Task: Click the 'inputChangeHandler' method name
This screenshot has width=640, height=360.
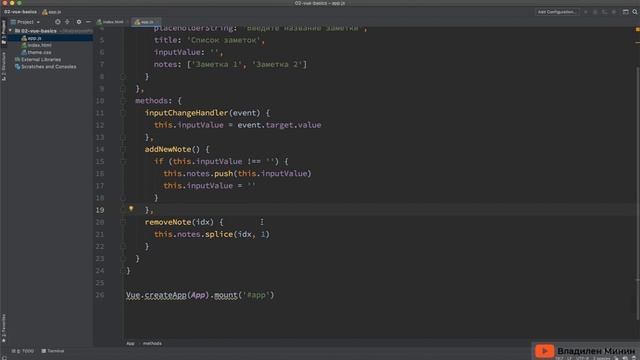Action: (186, 113)
